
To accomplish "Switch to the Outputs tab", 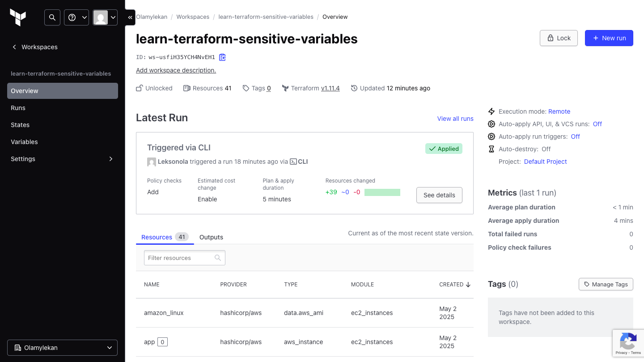I will tap(211, 237).
